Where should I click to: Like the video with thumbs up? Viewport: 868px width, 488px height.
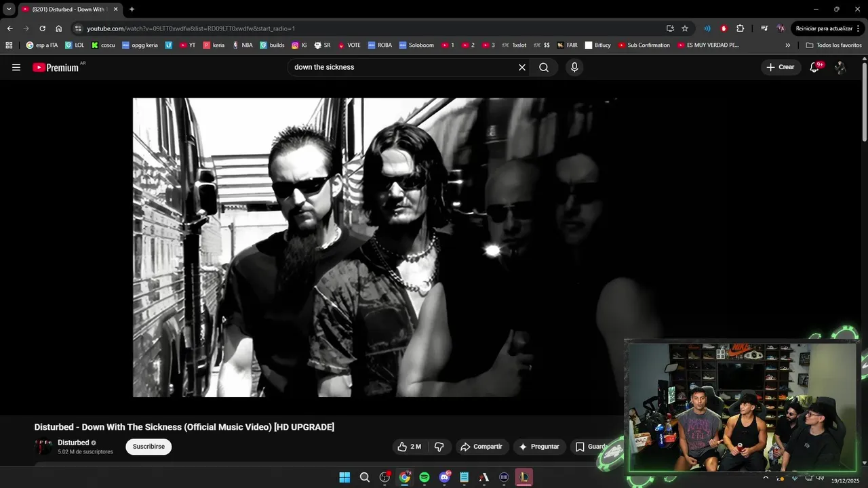pyautogui.click(x=409, y=447)
